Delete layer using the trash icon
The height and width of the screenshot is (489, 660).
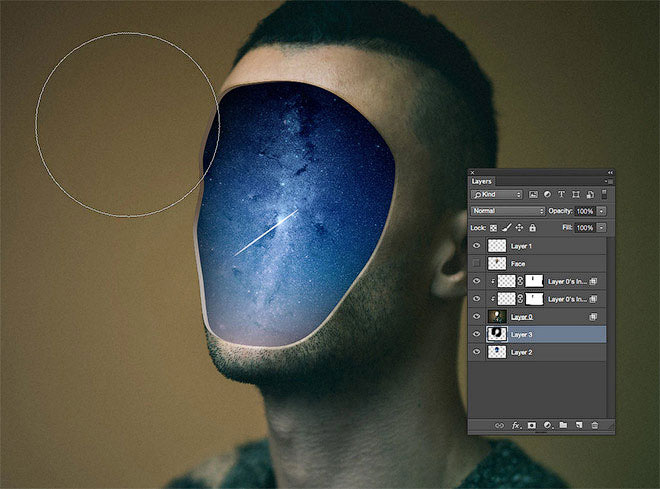pyautogui.click(x=594, y=425)
